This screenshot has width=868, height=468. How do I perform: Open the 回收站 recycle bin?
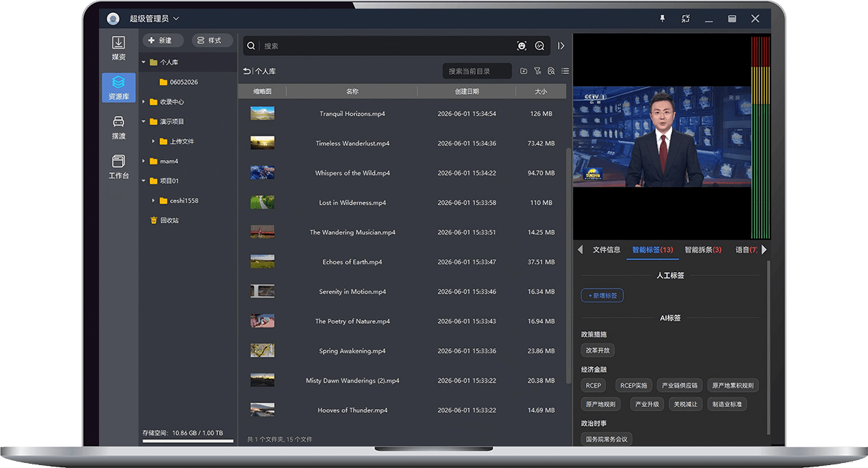click(164, 220)
